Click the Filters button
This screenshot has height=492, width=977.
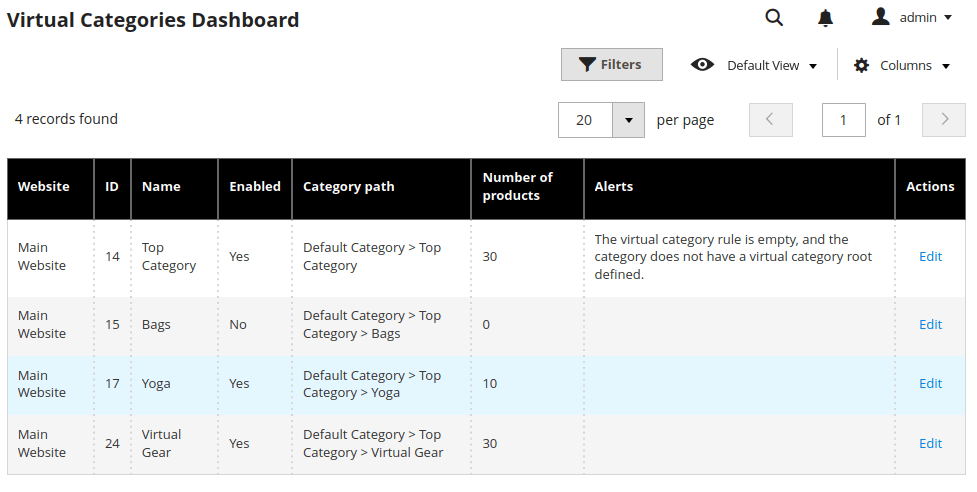tap(611, 65)
